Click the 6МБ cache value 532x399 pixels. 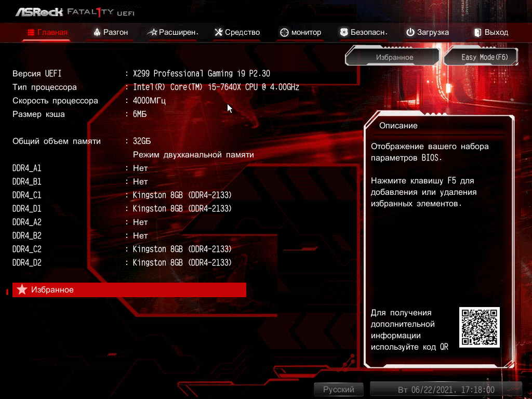click(140, 114)
